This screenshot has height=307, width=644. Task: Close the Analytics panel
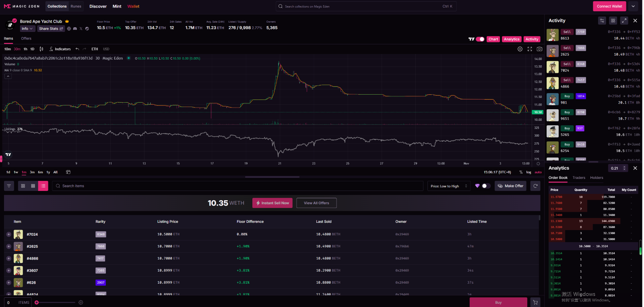635,168
